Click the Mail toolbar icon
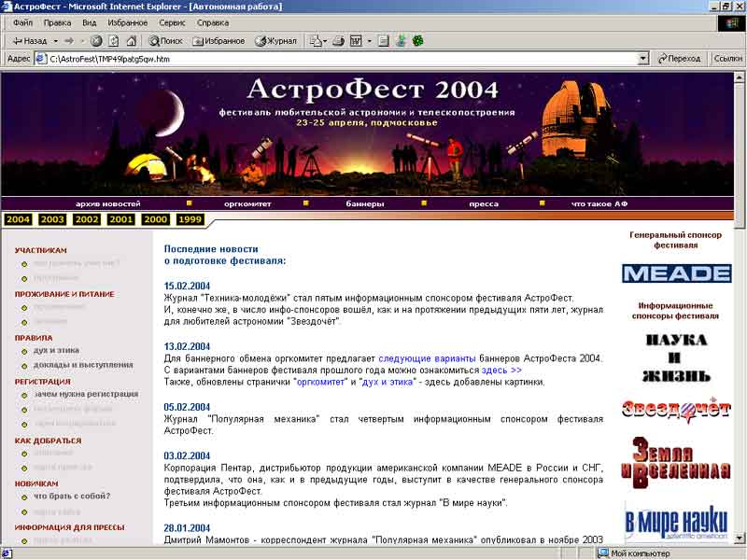Viewport: 747px width, 560px height. click(316, 41)
